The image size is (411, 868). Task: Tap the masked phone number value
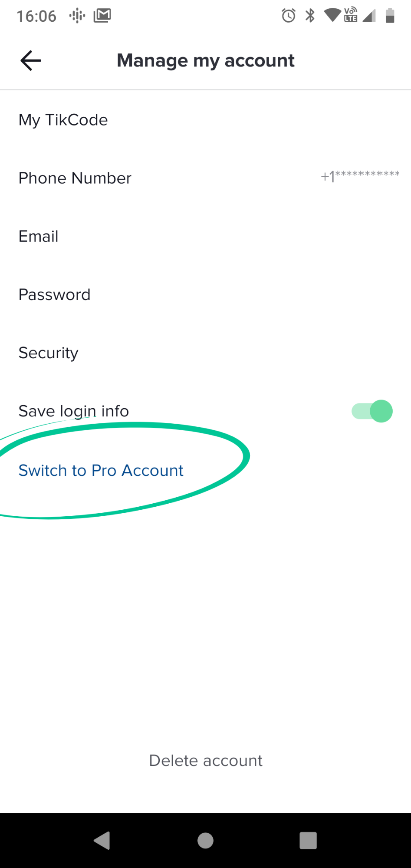point(360,176)
